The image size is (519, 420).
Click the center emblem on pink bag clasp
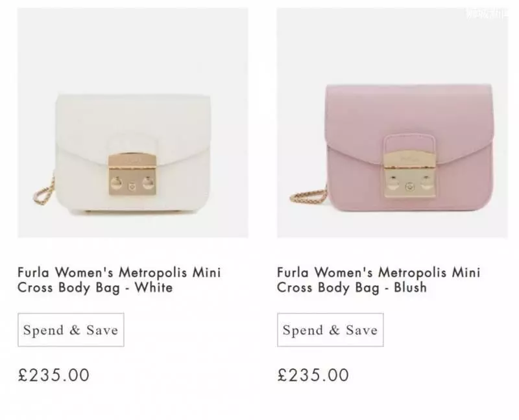[x=410, y=187]
